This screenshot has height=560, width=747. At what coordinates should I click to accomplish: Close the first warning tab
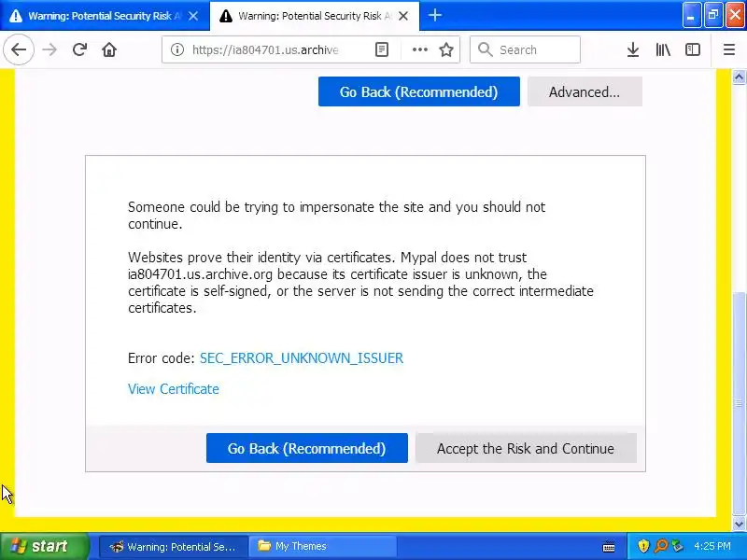(193, 16)
